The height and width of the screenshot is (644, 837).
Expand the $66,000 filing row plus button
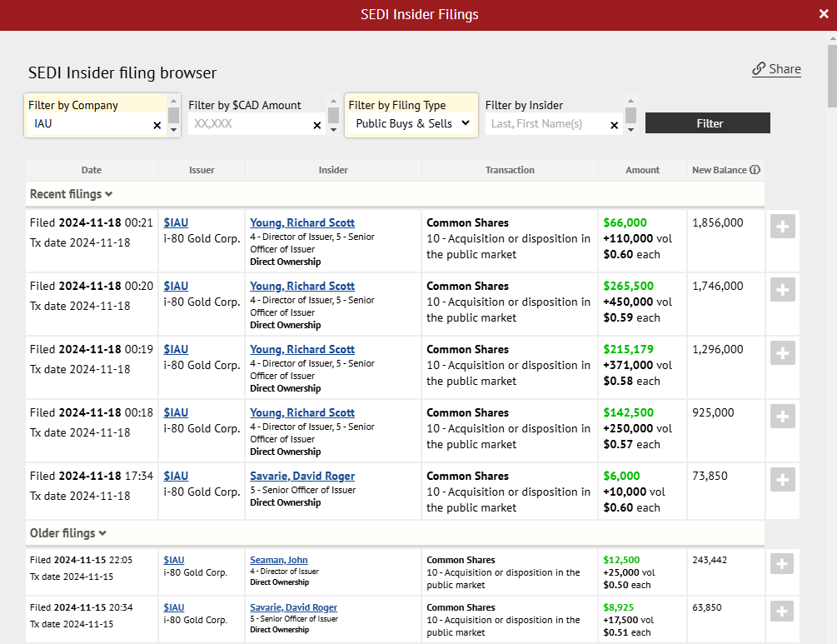point(782,226)
